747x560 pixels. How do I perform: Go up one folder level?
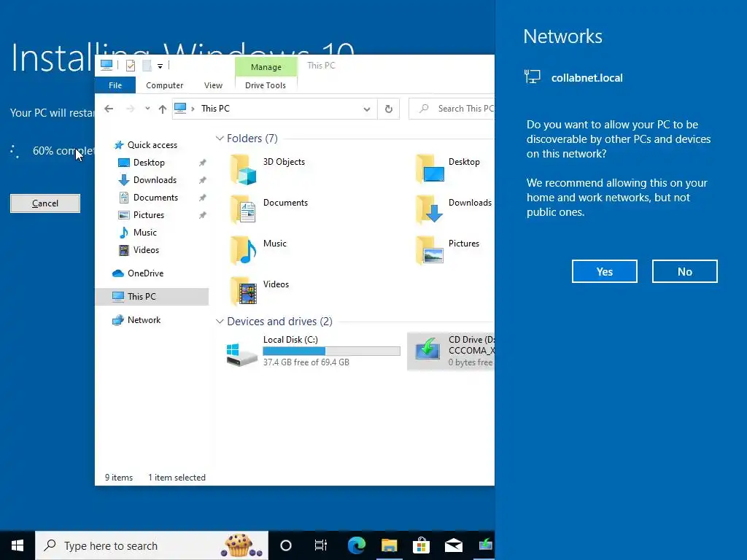pyautogui.click(x=163, y=109)
